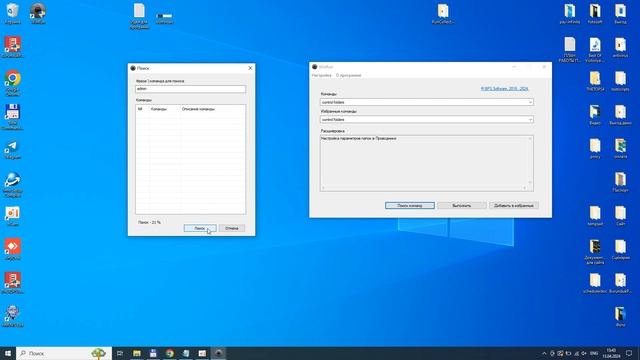Screen dimensions: 640x360
Task: Click Расшифровка vertical scrollbar down arrow
Action: (x=530, y=182)
